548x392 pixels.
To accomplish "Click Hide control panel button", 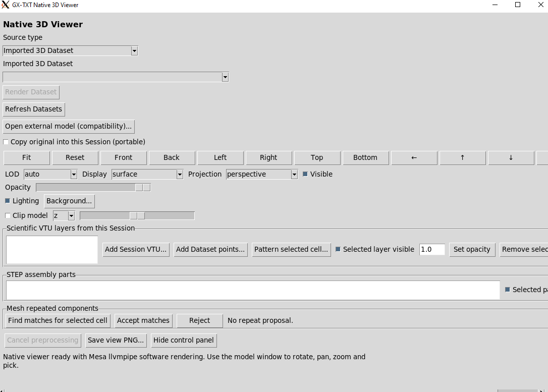I will click(184, 341).
